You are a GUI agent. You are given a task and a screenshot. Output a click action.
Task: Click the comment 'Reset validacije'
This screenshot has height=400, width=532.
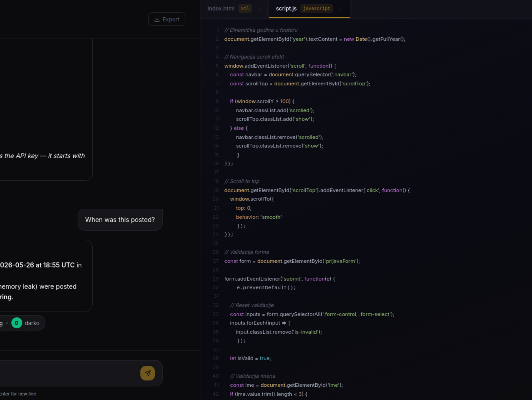pyautogui.click(x=252, y=305)
